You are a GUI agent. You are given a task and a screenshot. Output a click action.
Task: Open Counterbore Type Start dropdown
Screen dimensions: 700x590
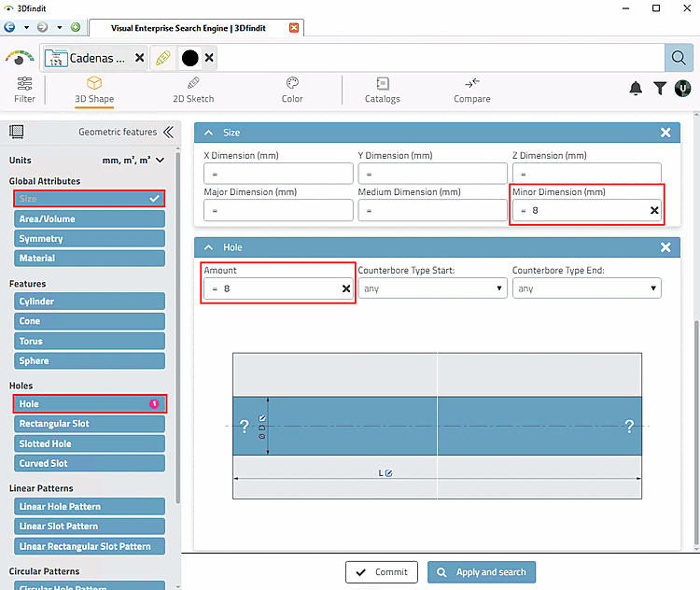pos(432,288)
